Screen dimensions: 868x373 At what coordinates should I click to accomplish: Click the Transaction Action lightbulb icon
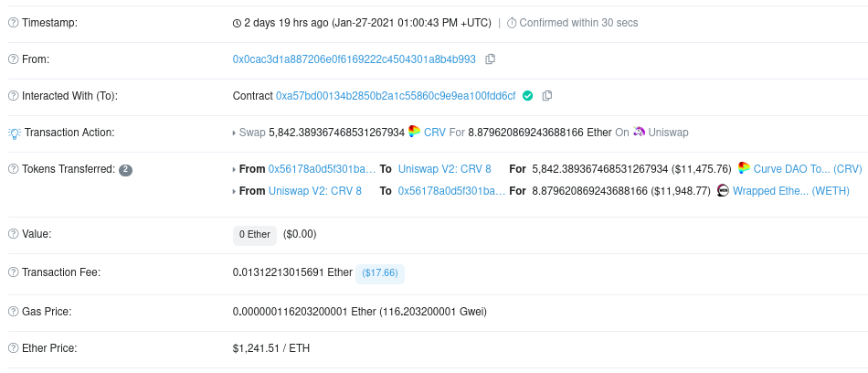tap(15, 133)
